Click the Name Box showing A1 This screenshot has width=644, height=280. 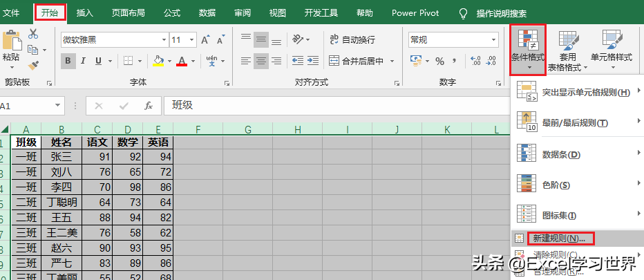click(x=27, y=106)
